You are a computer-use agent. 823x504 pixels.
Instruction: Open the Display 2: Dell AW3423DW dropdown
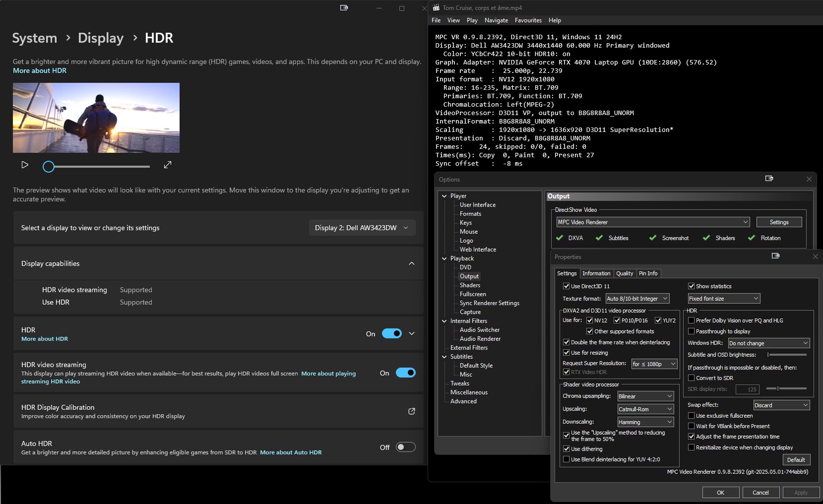362,228
